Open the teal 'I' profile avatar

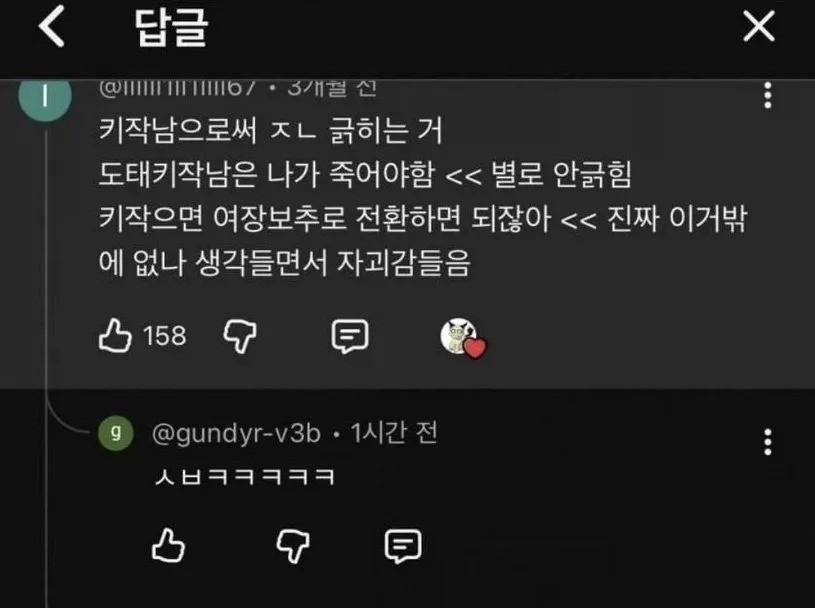pyautogui.click(x=45, y=99)
